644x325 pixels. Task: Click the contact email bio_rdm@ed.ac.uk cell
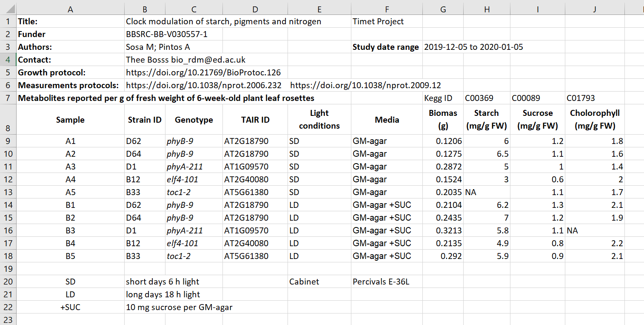[185, 60]
